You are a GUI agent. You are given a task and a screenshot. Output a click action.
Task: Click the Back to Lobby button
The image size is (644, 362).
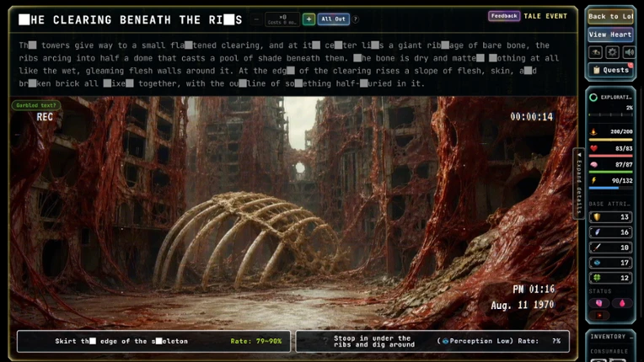pos(610,16)
